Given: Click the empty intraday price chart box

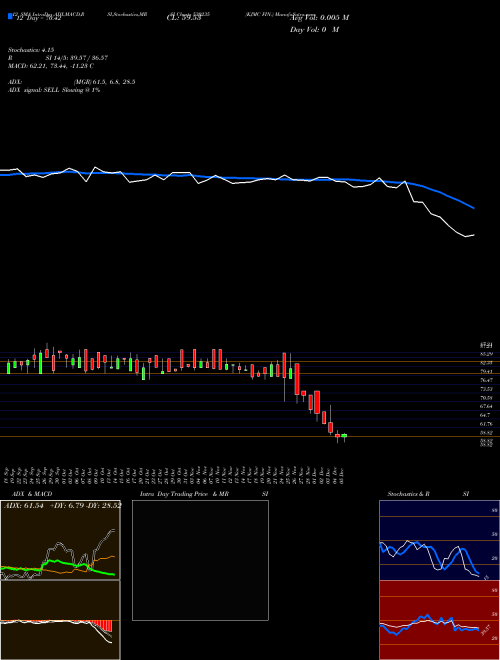Looking at the screenshot, I should pos(200,560).
